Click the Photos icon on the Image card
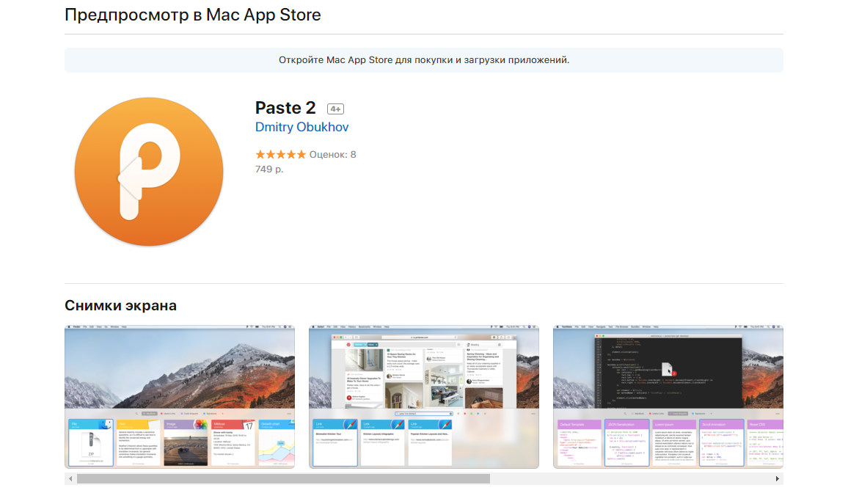The width and height of the screenshot is (859, 504). point(200,426)
